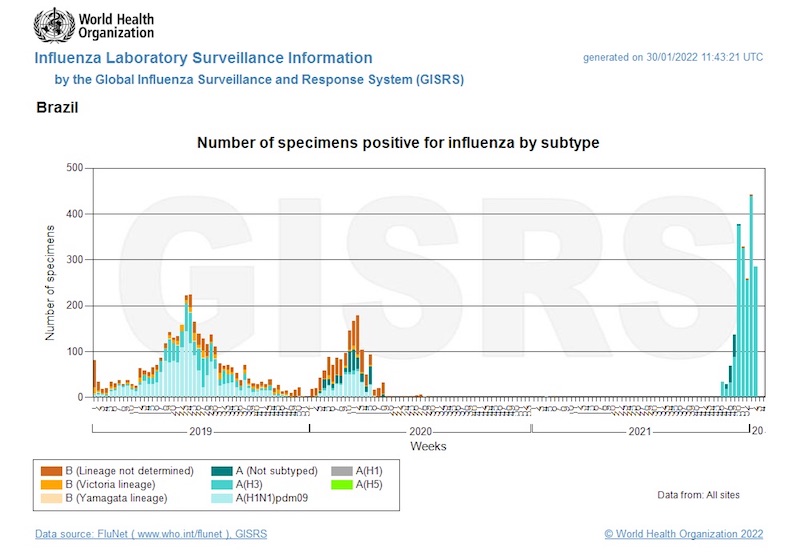Click the 2019 year label on x-axis
The image size is (800, 552).
pos(201,432)
